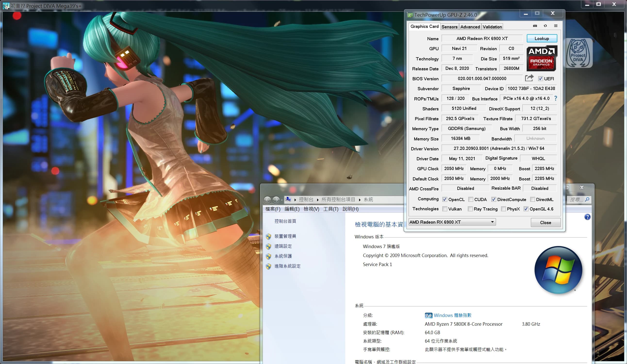The height and width of the screenshot is (364, 627).
Task: Click the BIOS export share icon
Action: (x=529, y=78)
